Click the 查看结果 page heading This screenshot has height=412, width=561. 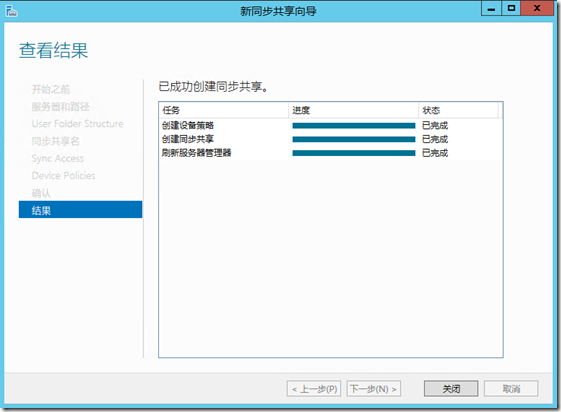coord(53,50)
